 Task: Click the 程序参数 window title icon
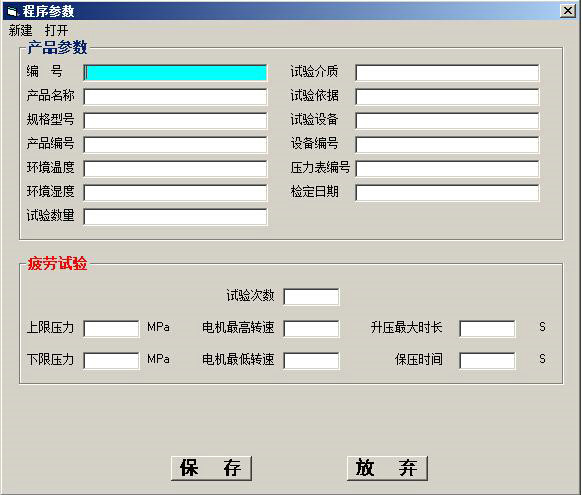tap(12, 12)
